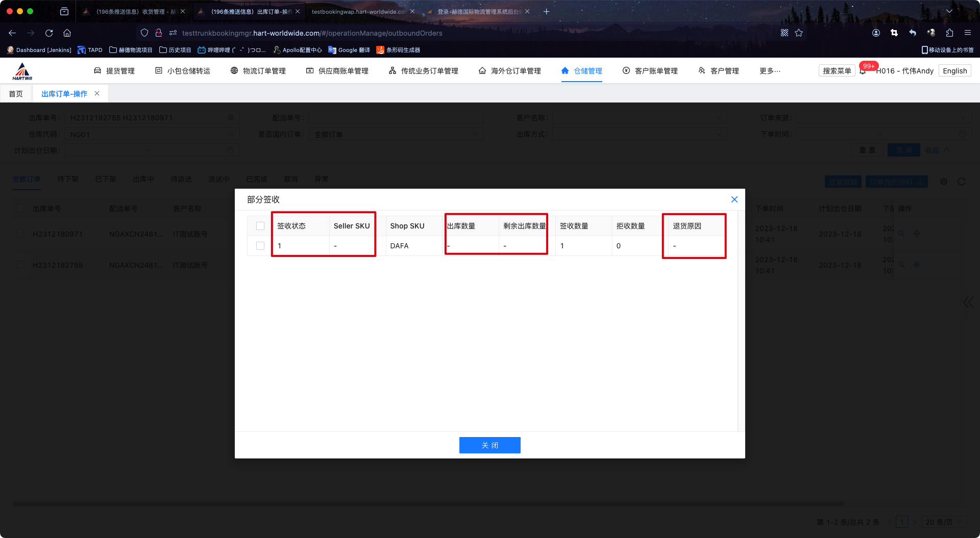Viewport: 980px width, 538px height.
Task: Close the 出库订单-操作 tab
Action: tap(97, 93)
